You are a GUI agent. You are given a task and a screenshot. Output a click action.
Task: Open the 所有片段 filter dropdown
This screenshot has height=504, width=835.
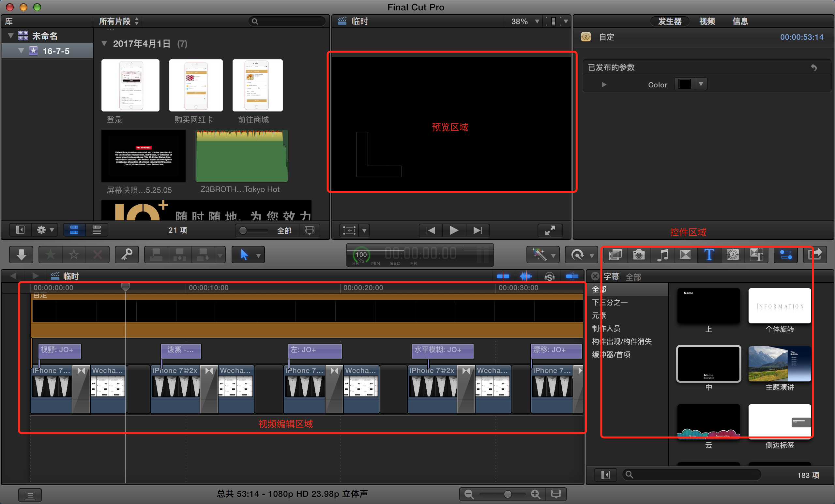(x=119, y=21)
